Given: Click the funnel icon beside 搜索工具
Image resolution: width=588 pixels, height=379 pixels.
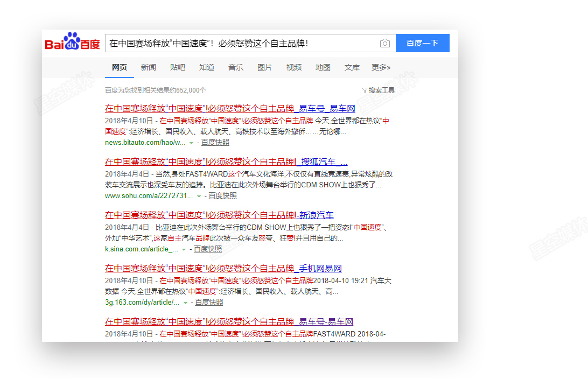Looking at the screenshot, I should coord(364,90).
